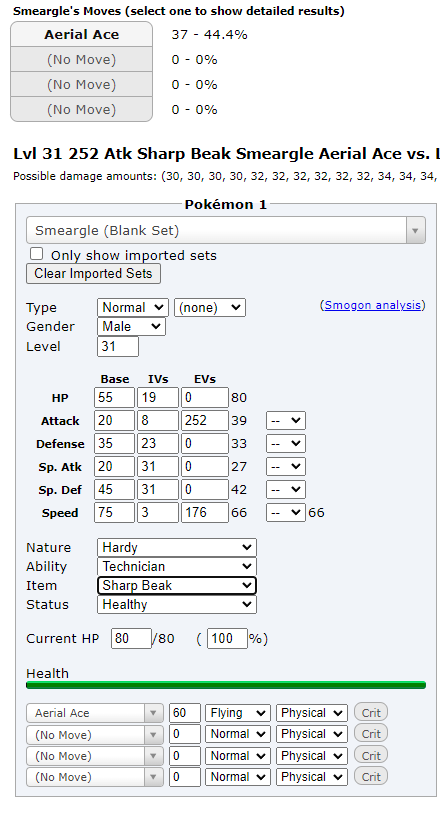Click the HP base stat field
The width and height of the screenshot is (440, 813).
click(x=115, y=398)
